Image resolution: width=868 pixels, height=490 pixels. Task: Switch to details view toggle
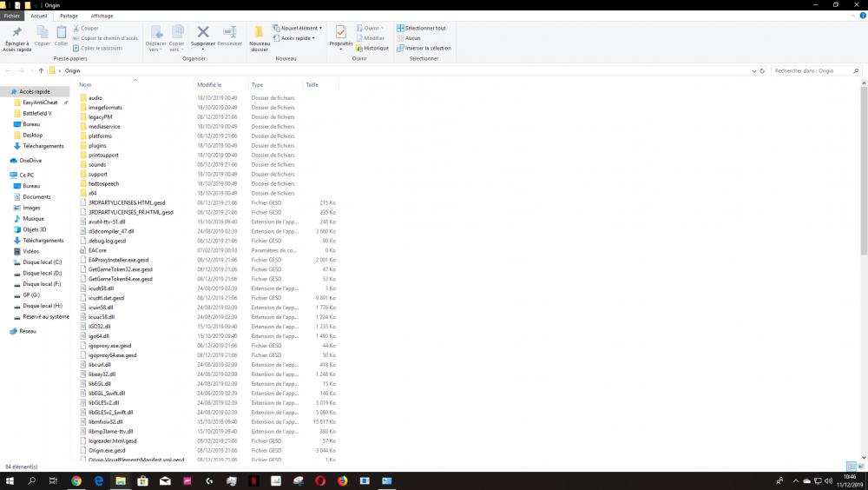851,467
